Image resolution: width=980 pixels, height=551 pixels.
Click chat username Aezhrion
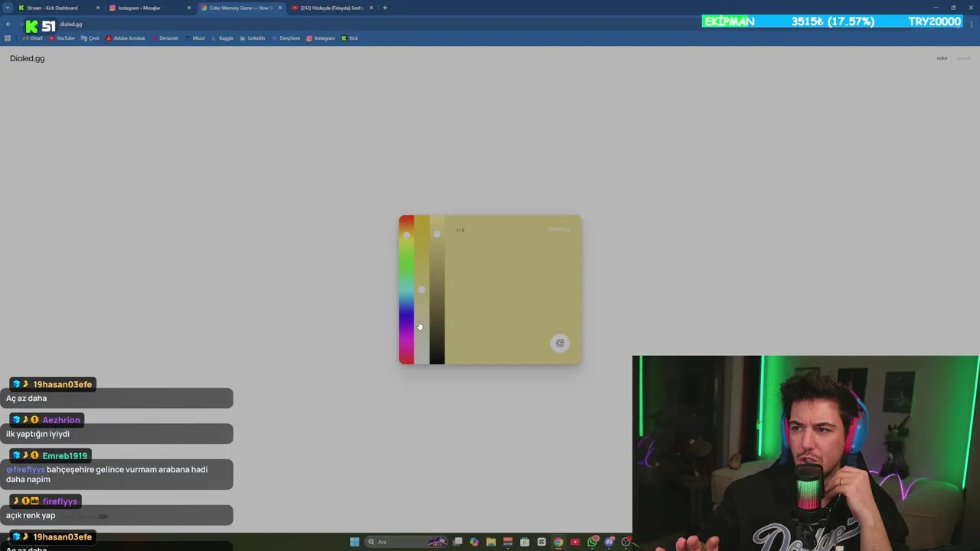61,420
